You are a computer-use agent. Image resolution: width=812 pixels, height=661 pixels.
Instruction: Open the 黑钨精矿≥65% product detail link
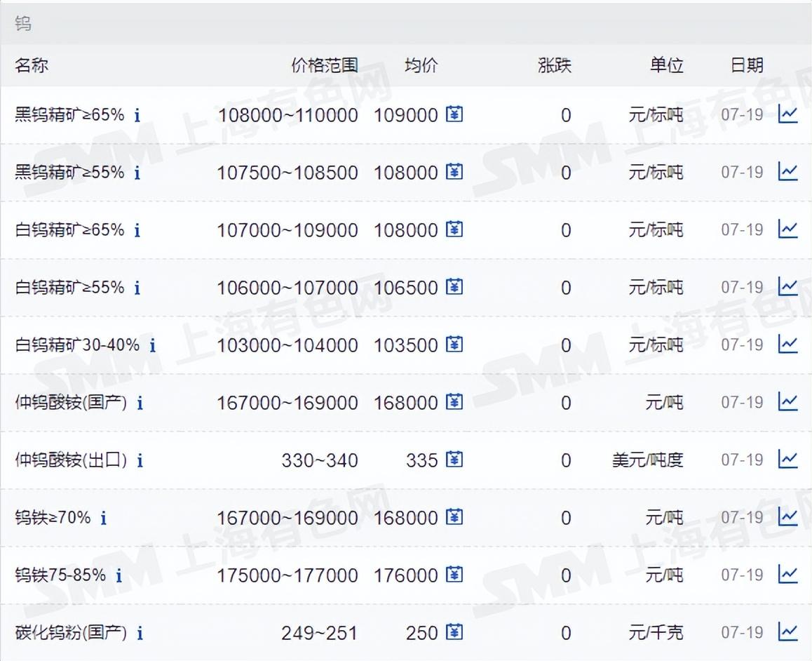68,114
